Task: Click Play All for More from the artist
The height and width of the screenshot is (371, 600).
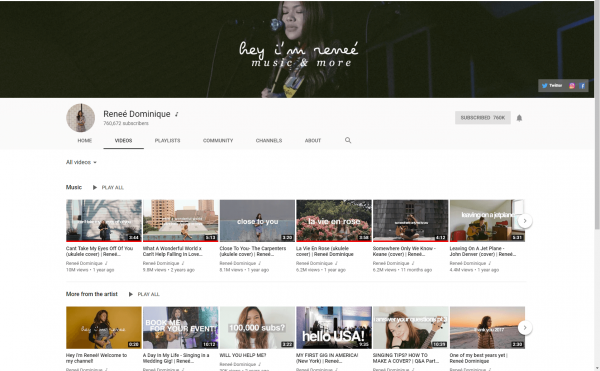Action: coord(148,294)
